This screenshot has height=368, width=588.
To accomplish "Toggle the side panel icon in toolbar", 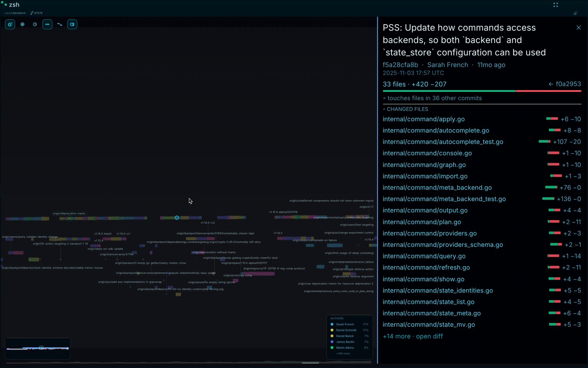I will tap(72, 24).
